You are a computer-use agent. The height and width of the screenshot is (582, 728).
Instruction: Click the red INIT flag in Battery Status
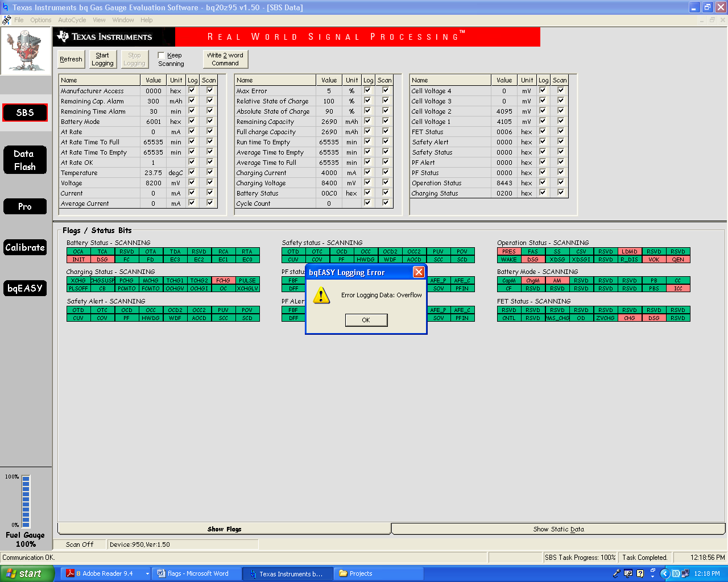(78, 259)
